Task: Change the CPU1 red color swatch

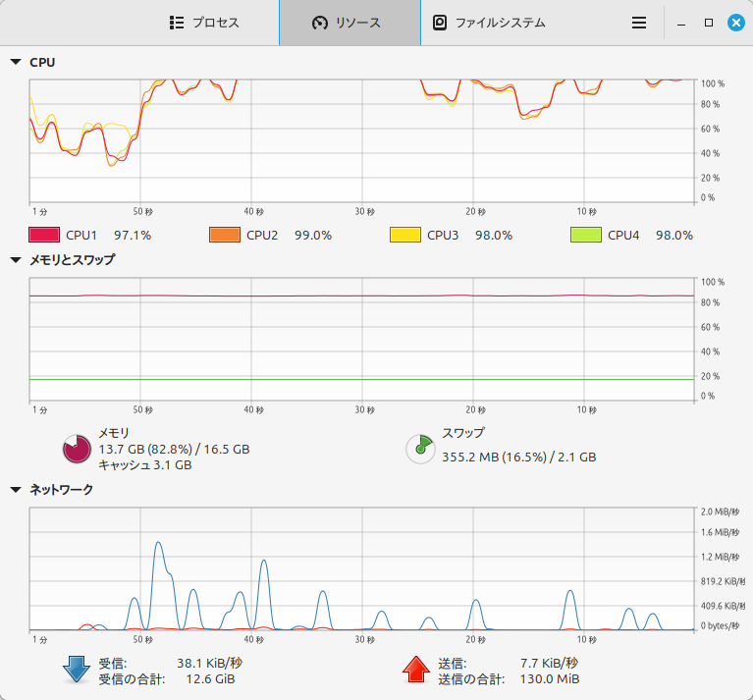Action: [x=44, y=235]
